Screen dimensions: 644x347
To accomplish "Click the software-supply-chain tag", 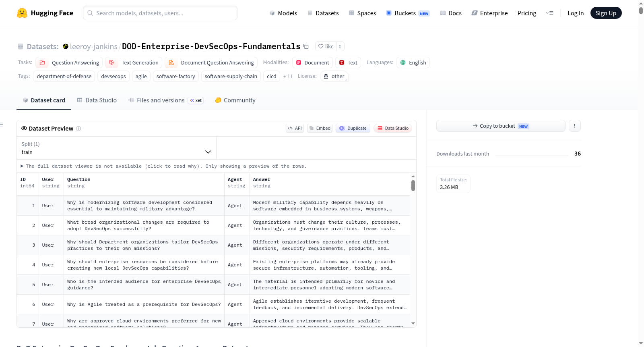I will [231, 76].
